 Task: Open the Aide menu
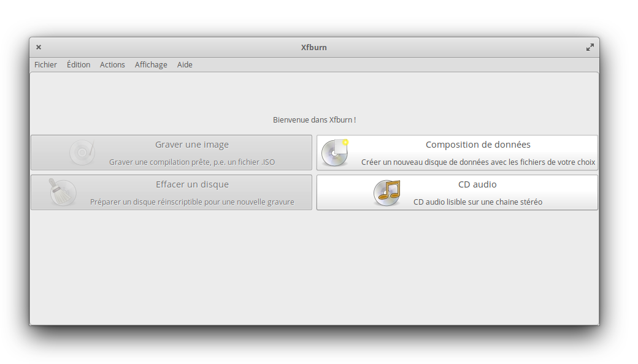click(185, 64)
